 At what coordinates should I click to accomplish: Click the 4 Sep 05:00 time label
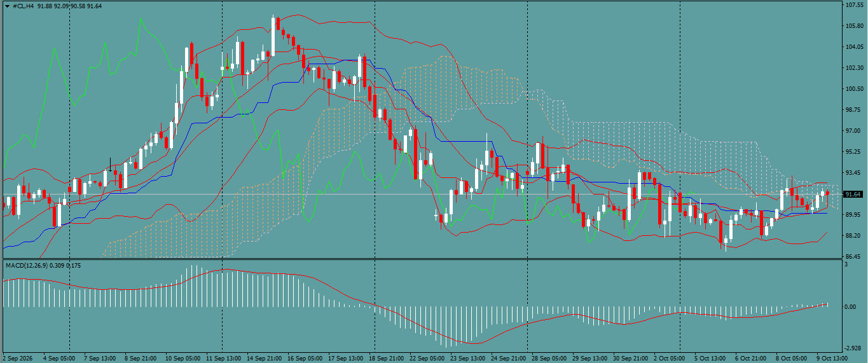pos(59,359)
